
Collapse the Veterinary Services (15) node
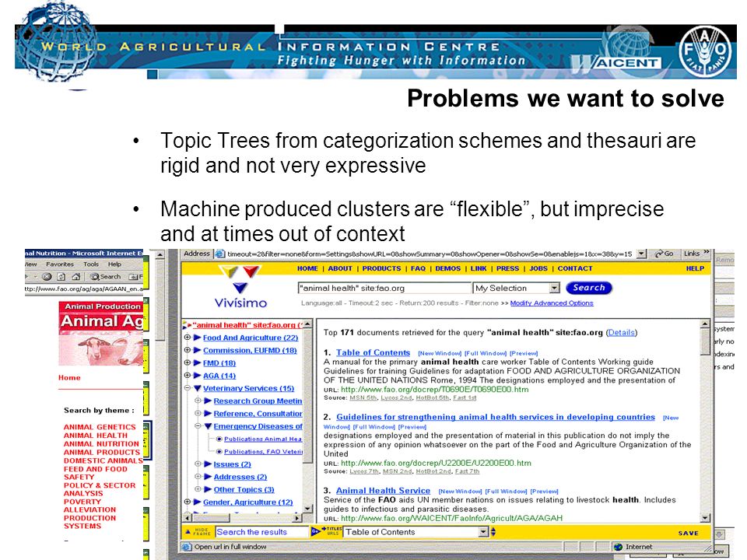188,388
